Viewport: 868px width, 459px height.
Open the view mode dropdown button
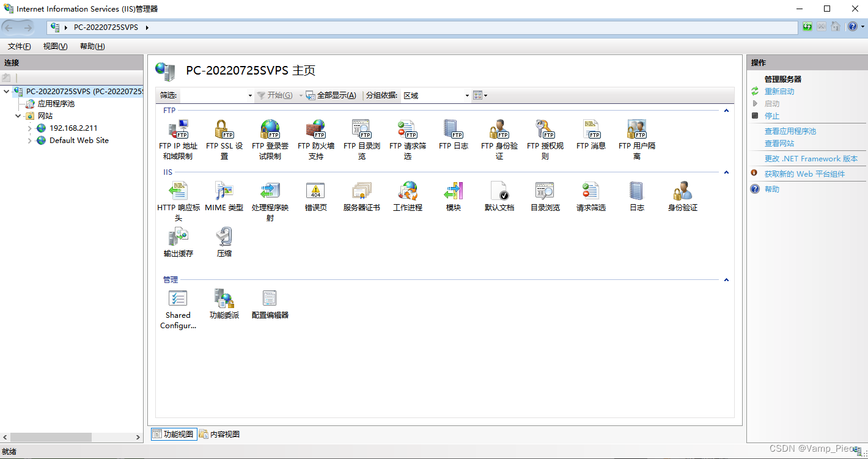click(480, 95)
